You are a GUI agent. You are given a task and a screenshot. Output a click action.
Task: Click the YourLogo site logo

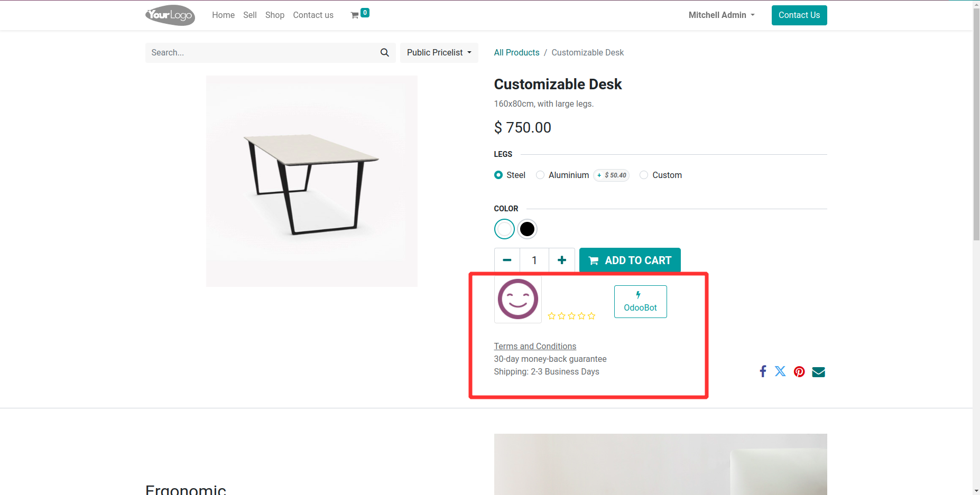(x=170, y=15)
